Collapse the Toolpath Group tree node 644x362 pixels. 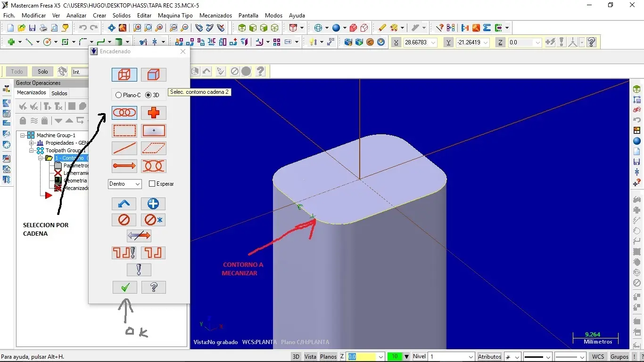tap(31, 150)
